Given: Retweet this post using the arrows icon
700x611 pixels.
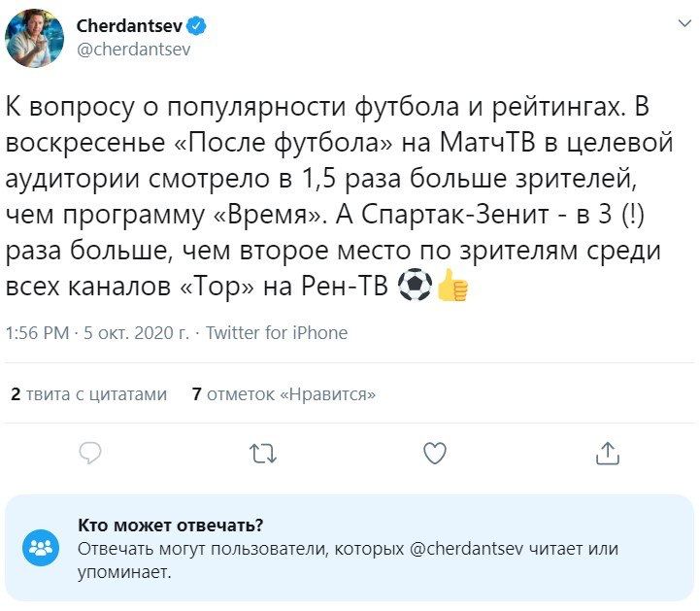Looking at the screenshot, I should [263, 453].
